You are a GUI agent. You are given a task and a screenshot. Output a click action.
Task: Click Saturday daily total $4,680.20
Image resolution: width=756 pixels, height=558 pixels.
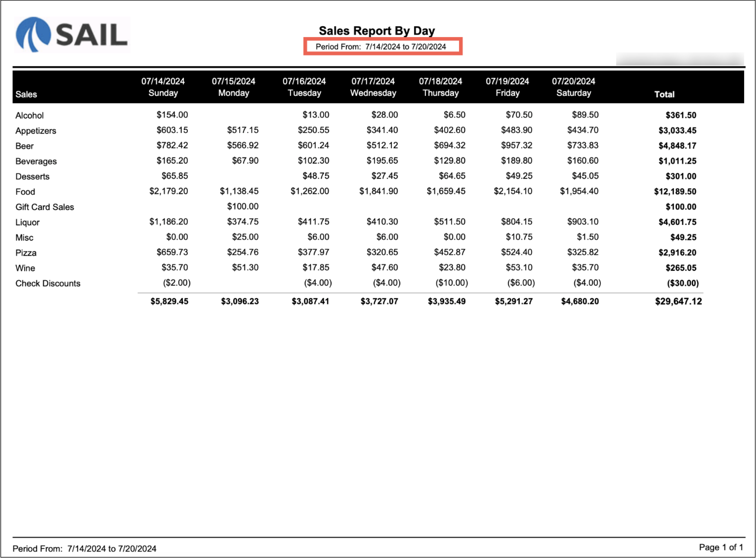pos(580,301)
